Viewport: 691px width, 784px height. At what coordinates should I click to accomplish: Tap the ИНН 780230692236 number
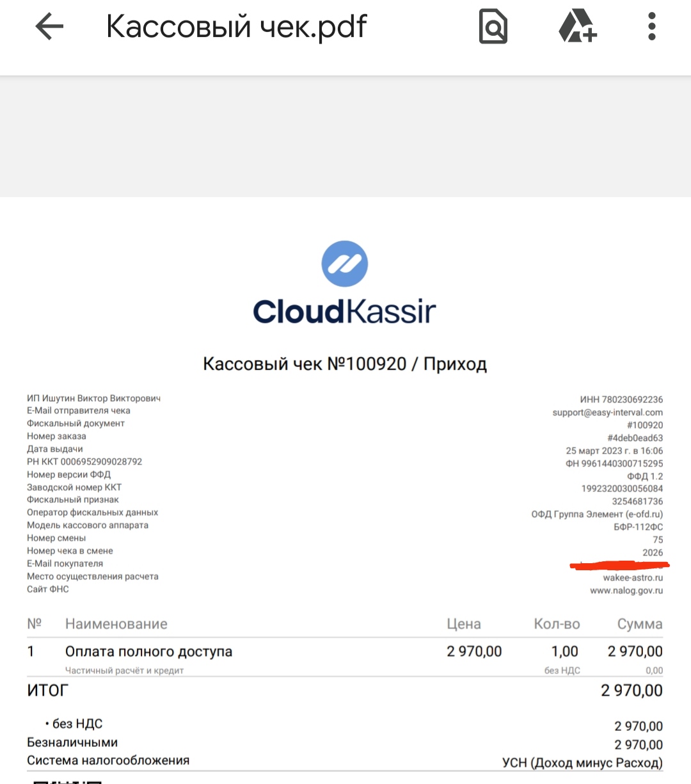pyautogui.click(x=621, y=399)
